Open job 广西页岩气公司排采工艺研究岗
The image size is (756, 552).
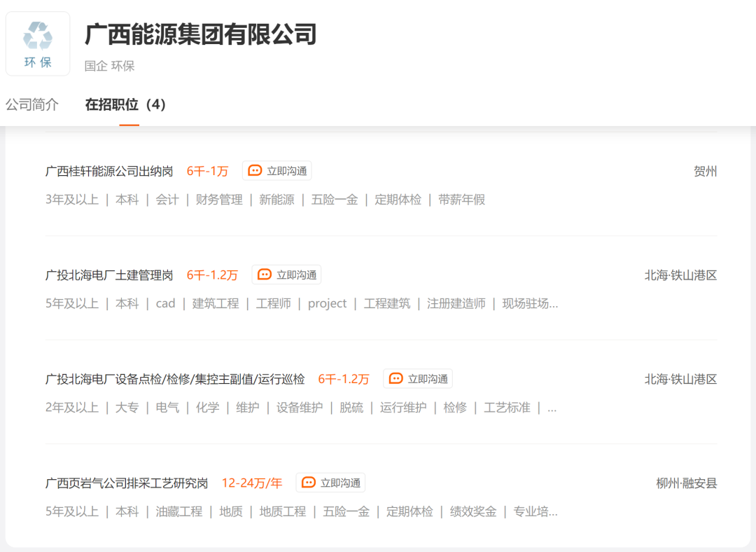pos(127,483)
